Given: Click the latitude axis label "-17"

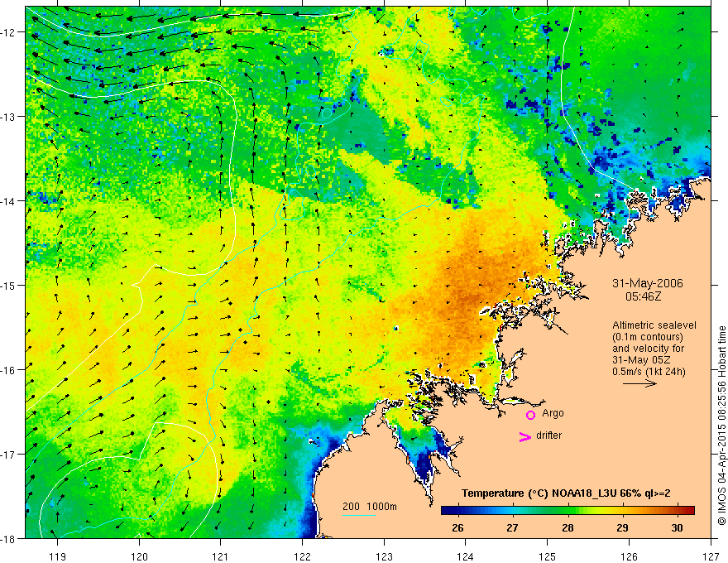Looking at the screenshot, I should [x=9, y=455].
